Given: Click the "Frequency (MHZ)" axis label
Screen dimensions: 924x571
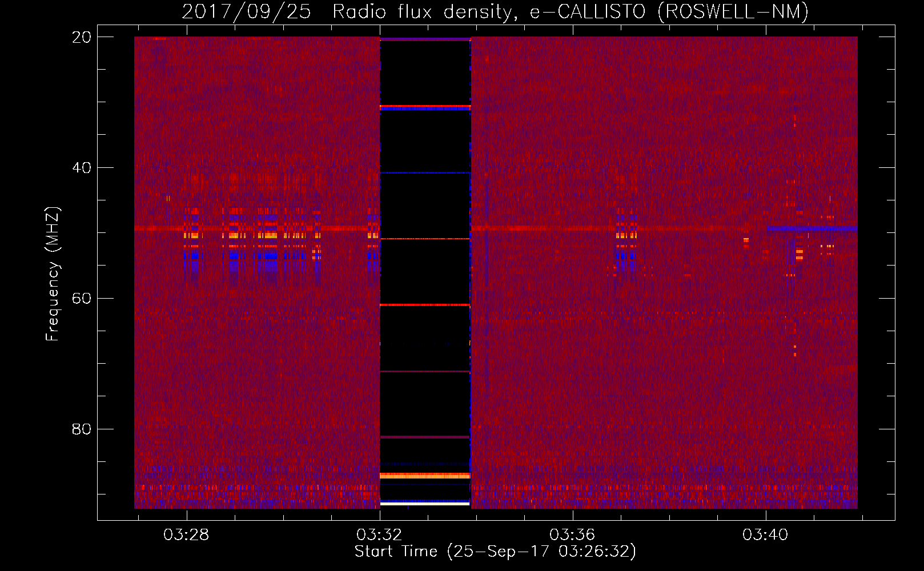Looking at the screenshot, I should pos(53,274).
